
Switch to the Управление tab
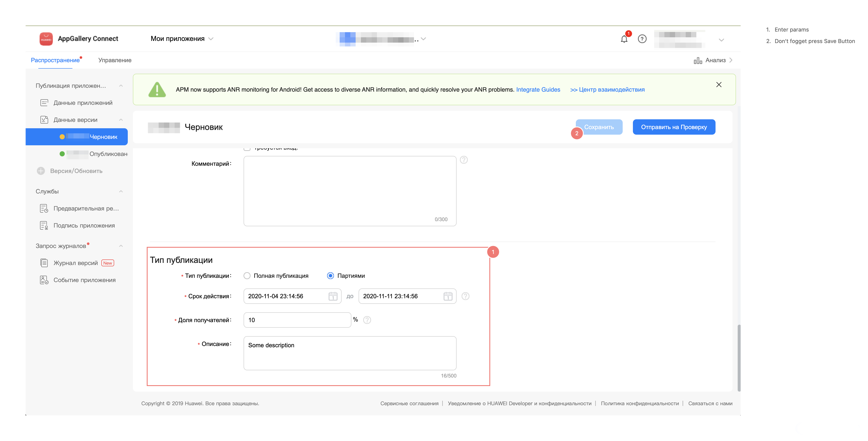tap(115, 60)
